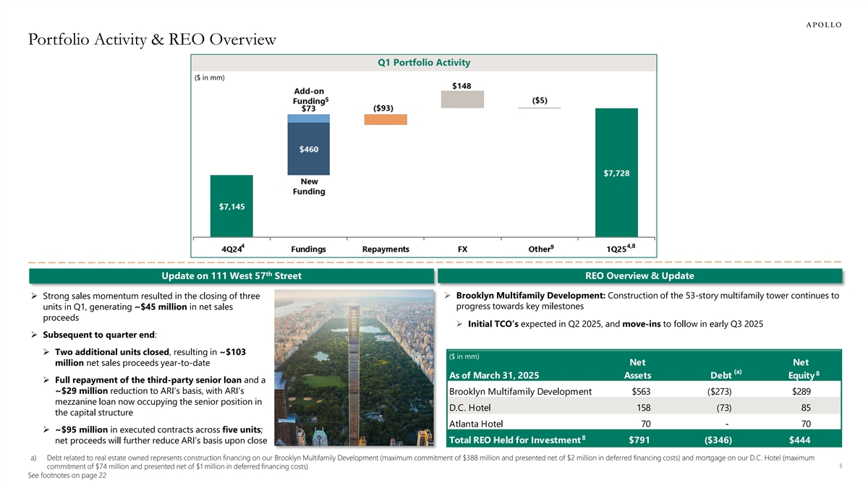Click the dark blue $460 New Funding segment

coord(308,148)
